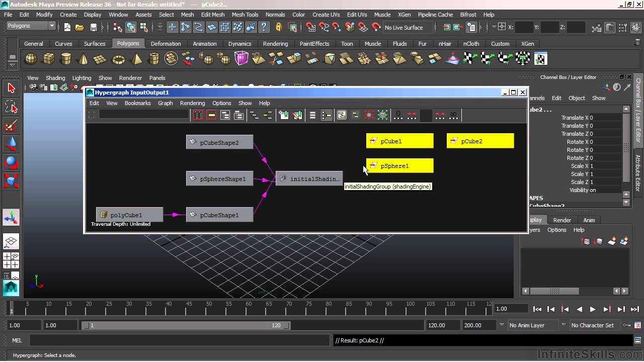Click the open scene folder icon

[79, 27]
